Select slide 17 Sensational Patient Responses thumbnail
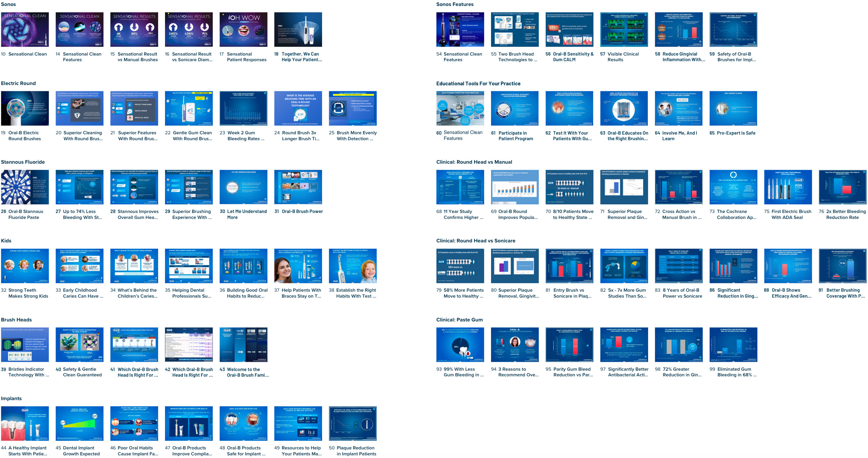Screen dimensions: 868x458 click(x=243, y=30)
